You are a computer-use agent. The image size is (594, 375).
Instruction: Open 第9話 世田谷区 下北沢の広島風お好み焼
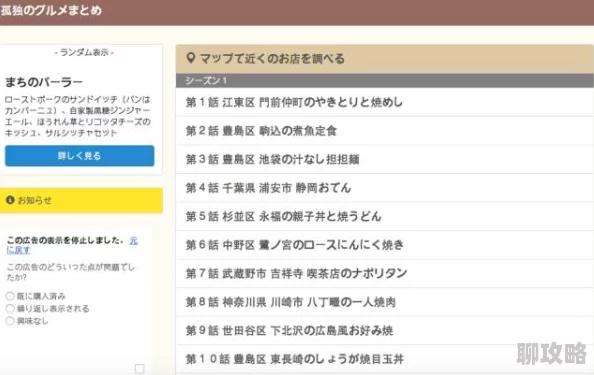[x=385, y=331]
